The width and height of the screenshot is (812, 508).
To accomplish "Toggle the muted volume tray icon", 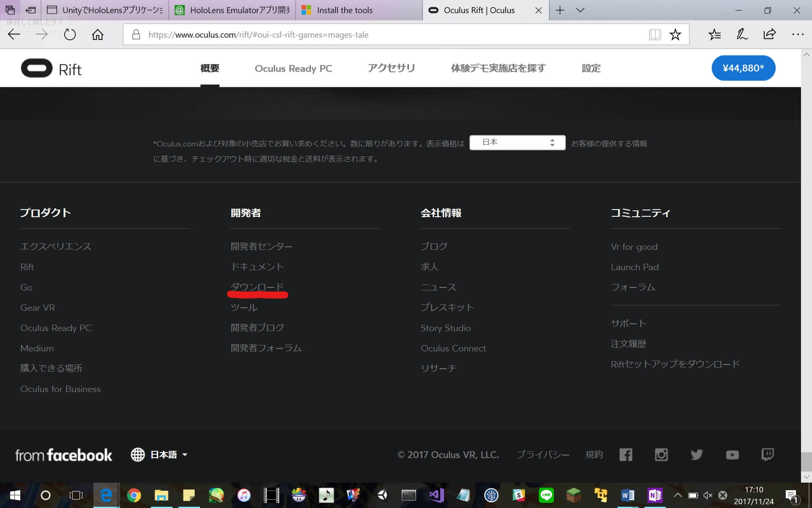I will click(x=708, y=495).
